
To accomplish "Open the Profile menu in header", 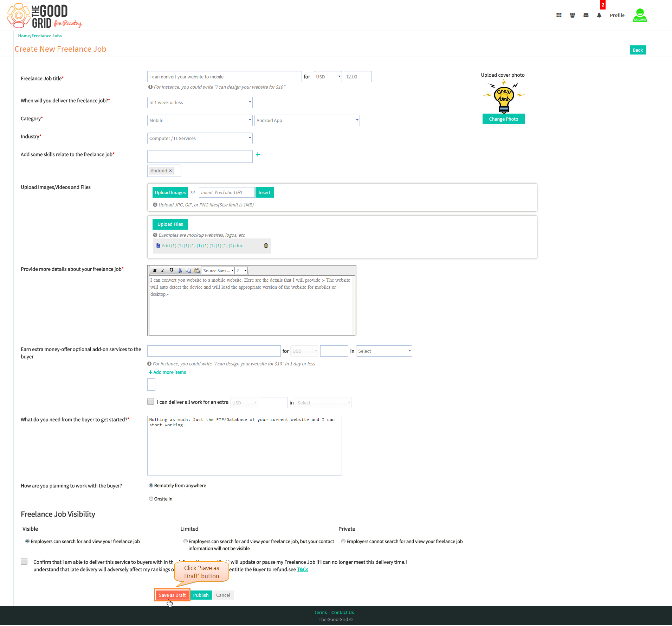I will coord(617,15).
